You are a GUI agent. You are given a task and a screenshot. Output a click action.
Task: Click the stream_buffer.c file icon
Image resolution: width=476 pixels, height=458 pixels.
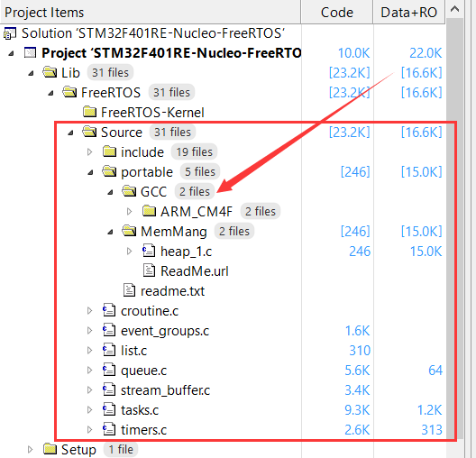(x=109, y=389)
